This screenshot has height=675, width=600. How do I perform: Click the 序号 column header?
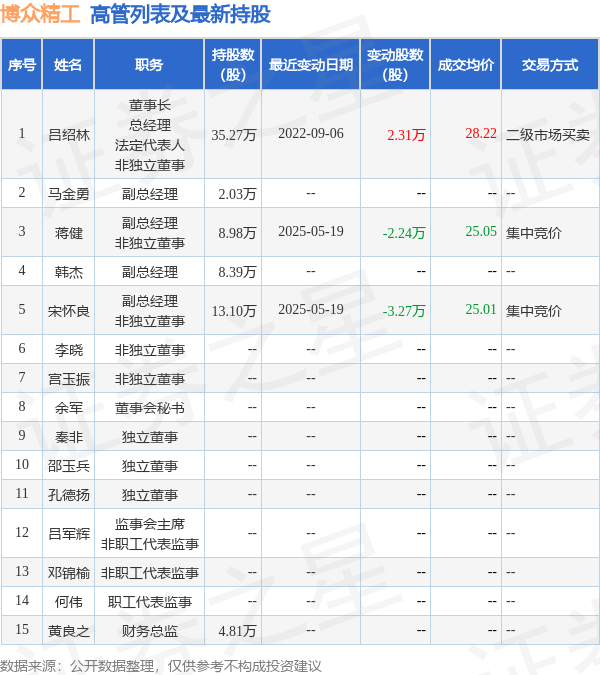point(22,65)
